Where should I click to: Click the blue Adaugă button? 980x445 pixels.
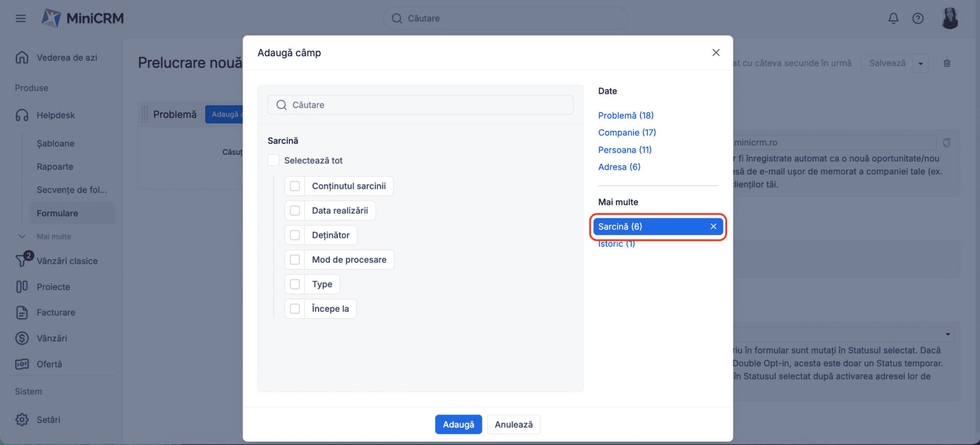click(x=458, y=424)
